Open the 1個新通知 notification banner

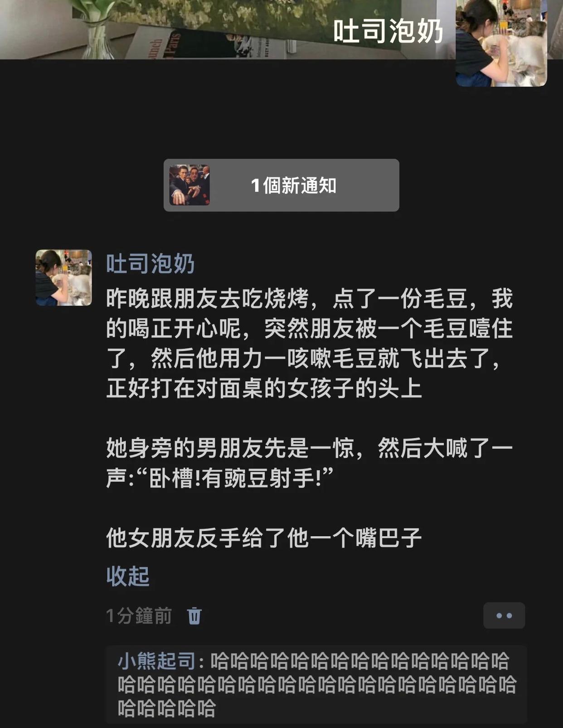[281, 185]
